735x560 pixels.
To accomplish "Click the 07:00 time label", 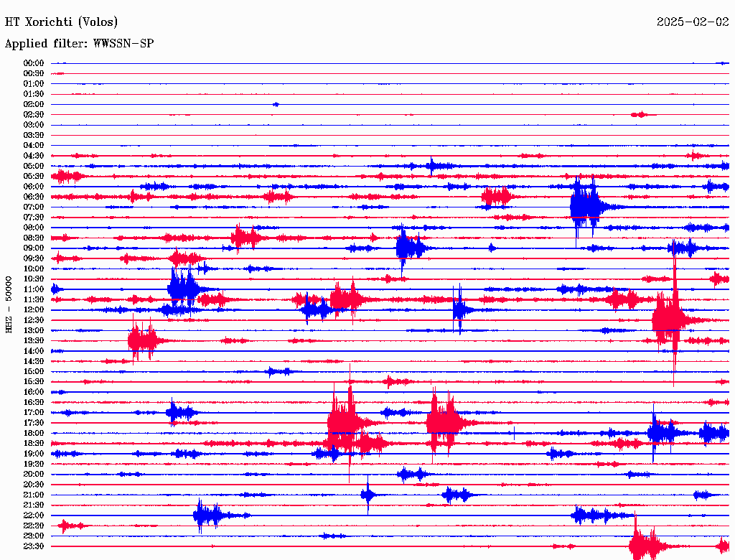I will tap(34, 207).
